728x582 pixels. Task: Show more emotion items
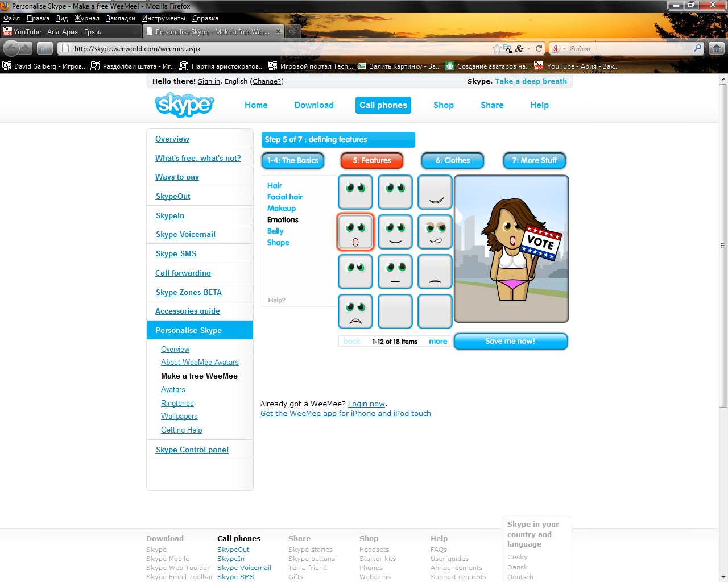coord(438,342)
